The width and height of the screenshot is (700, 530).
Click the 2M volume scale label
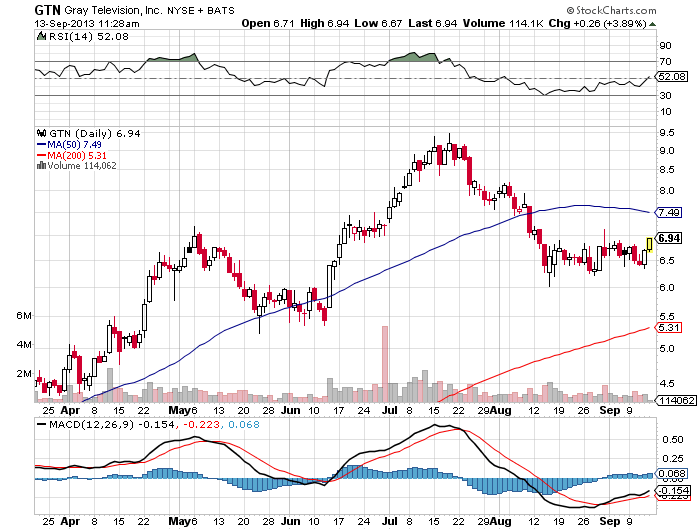pos(24,374)
